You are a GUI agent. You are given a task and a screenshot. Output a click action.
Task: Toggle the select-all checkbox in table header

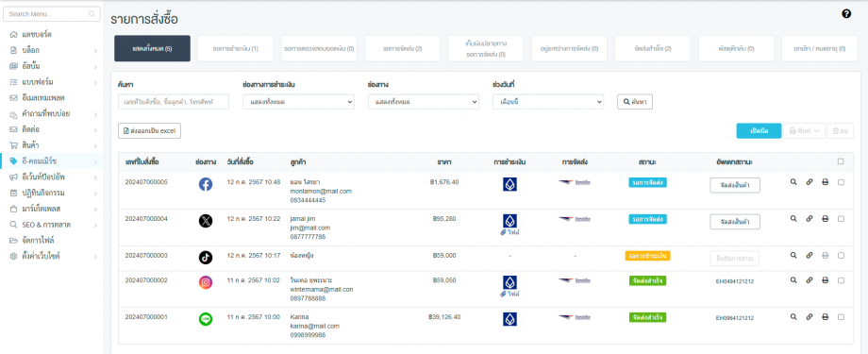click(x=841, y=161)
